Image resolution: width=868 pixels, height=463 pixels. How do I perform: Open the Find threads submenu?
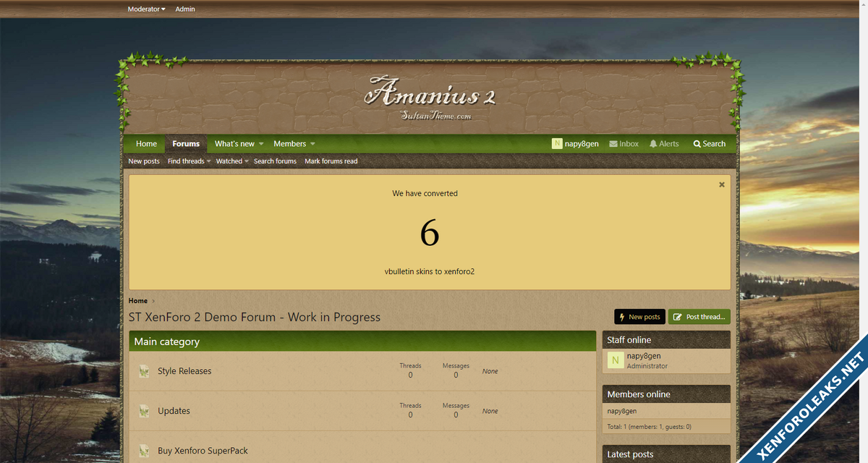[189, 161]
